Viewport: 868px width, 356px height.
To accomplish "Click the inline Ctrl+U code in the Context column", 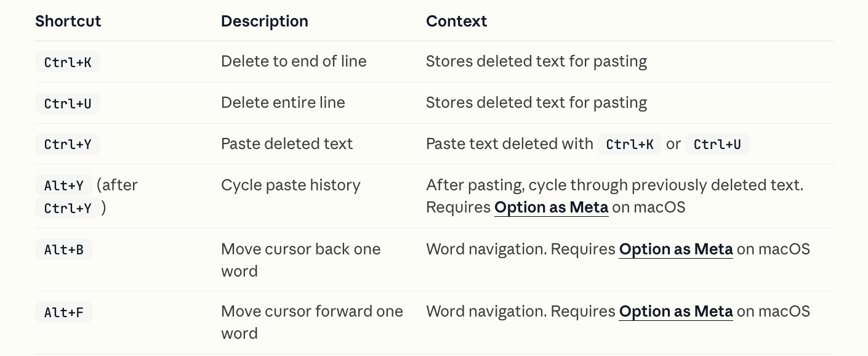I will tap(717, 145).
